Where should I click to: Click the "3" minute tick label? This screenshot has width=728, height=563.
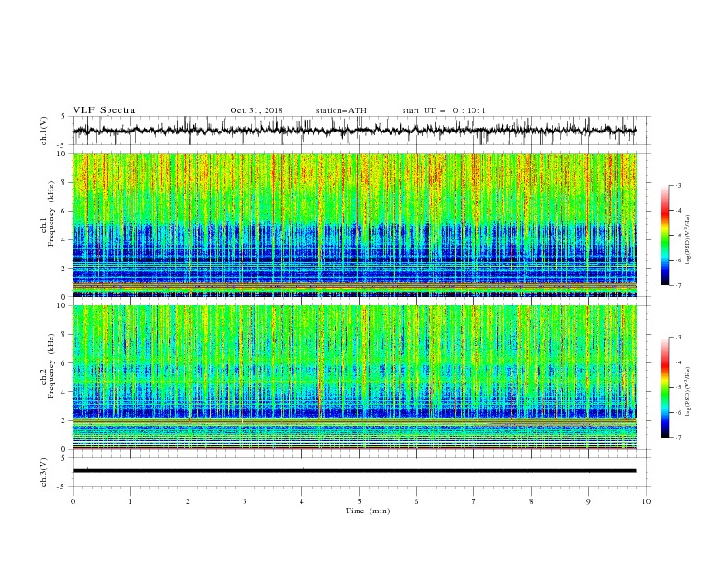click(245, 501)
